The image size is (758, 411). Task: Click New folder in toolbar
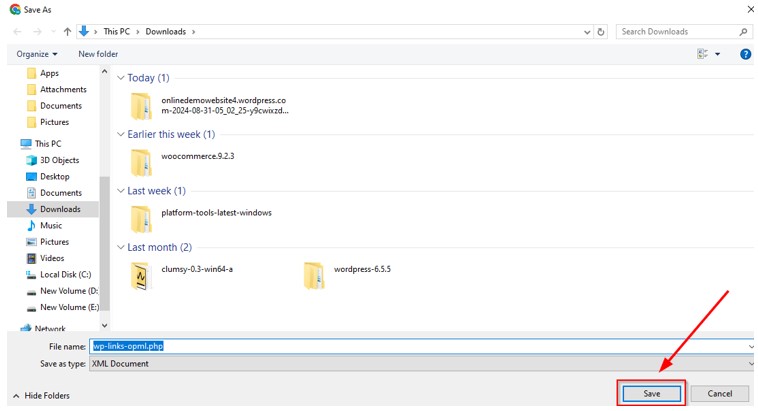point(98,54)
